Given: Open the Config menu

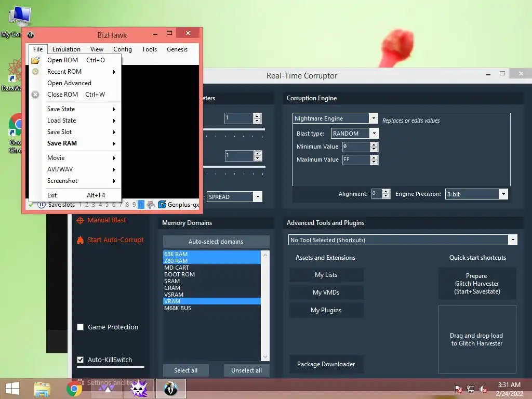Looking at the screenshot, I should pos(123,49).
